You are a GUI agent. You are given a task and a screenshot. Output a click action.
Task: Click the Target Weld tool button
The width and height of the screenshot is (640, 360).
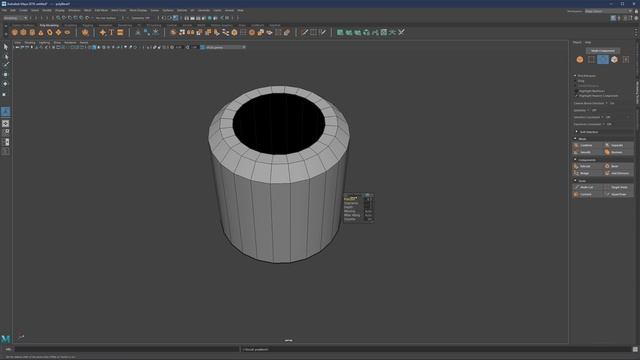[618, 187]
